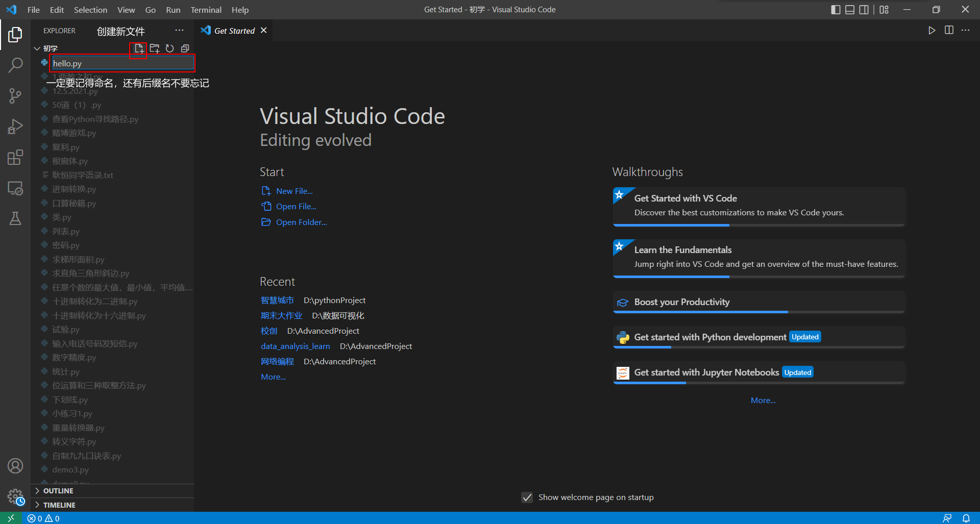This screenshot has width=980, height=524.
Task: Click the hello.py filename input field
Action: coord(122,63)
